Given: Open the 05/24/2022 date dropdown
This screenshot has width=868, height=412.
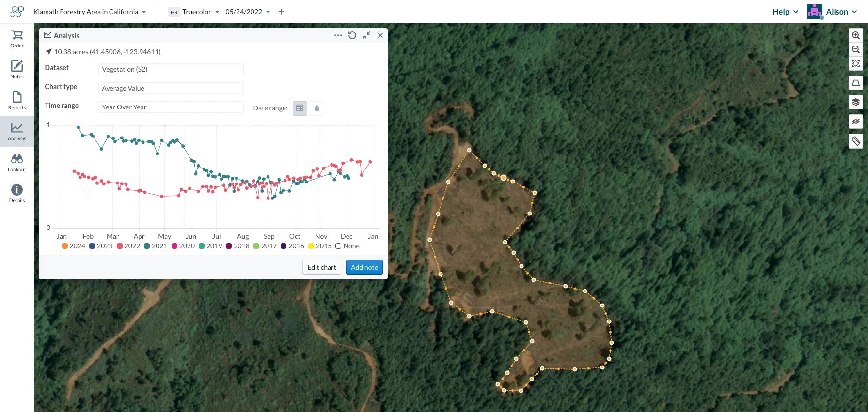Looking at the screenshot, I should coord(248,12).
